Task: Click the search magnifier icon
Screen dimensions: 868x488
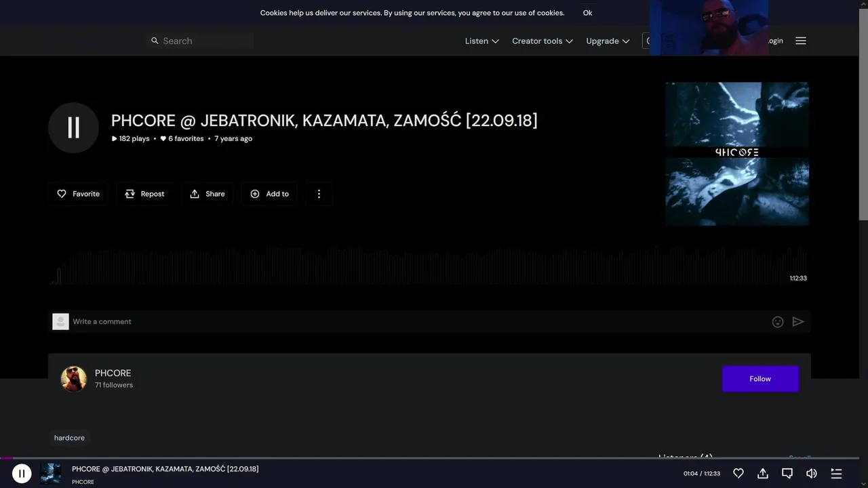Action: 155,41
